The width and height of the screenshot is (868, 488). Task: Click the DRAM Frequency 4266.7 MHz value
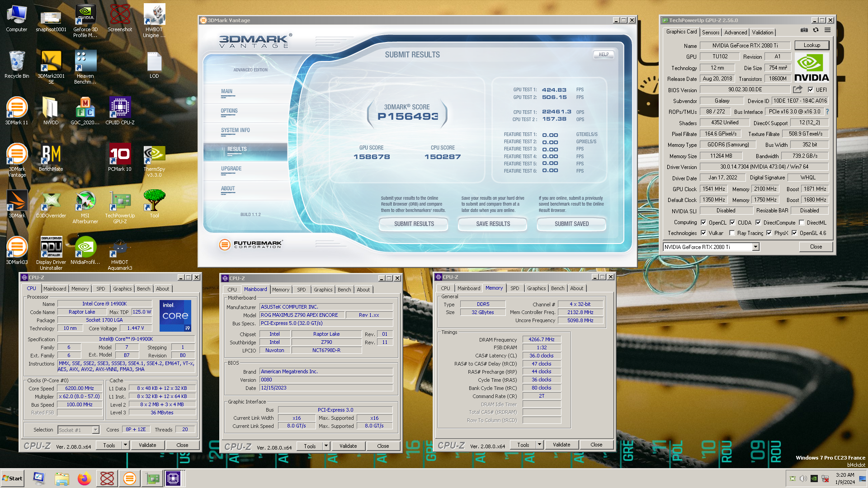[x=542, y=339]
